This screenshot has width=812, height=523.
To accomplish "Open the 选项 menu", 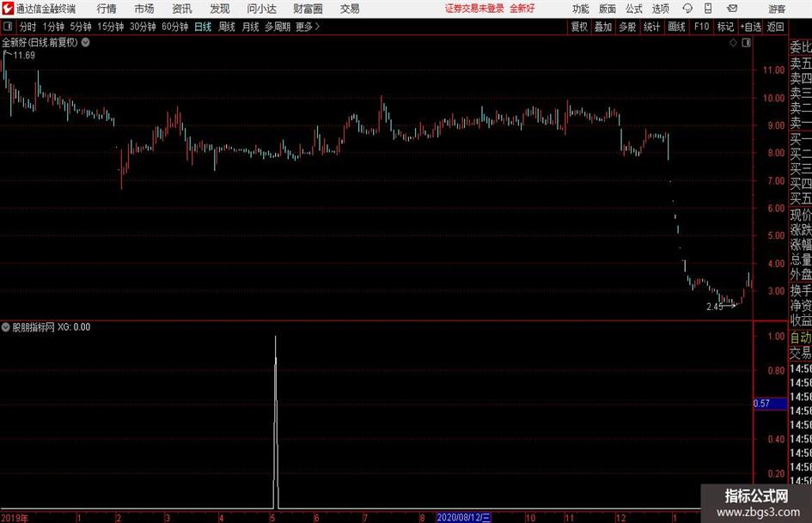I will click(x=660, y=9).
